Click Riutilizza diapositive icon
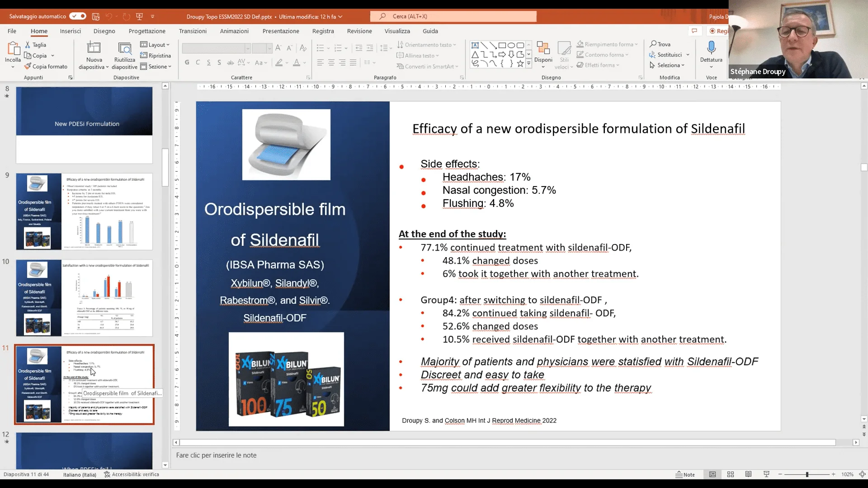 (x=124, y=48)
